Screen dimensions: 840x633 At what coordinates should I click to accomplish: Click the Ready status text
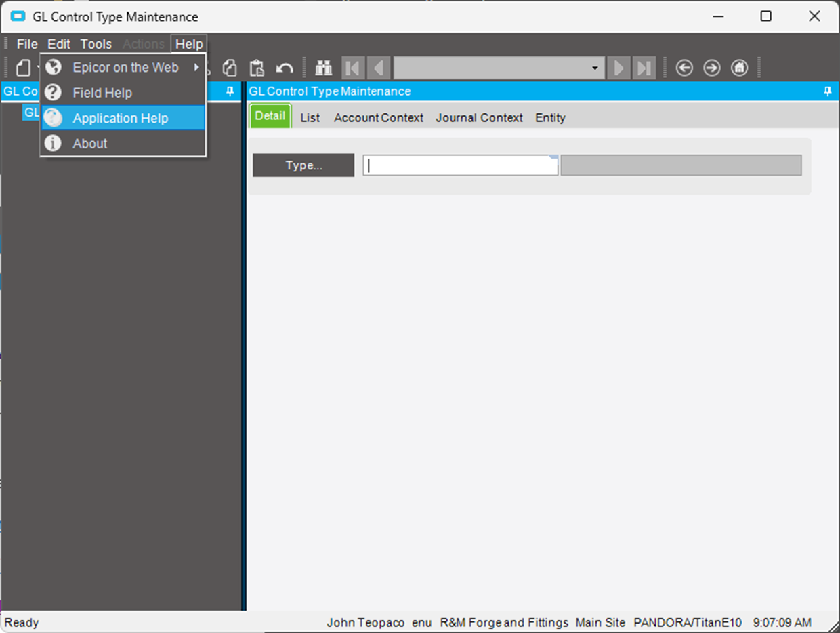(x=22, y=622)
